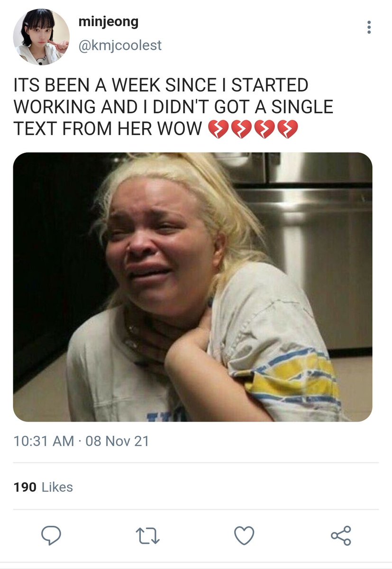Click the first broken heart emoji
This screenshot has height=569, width=392.
[x=219, y=128]
